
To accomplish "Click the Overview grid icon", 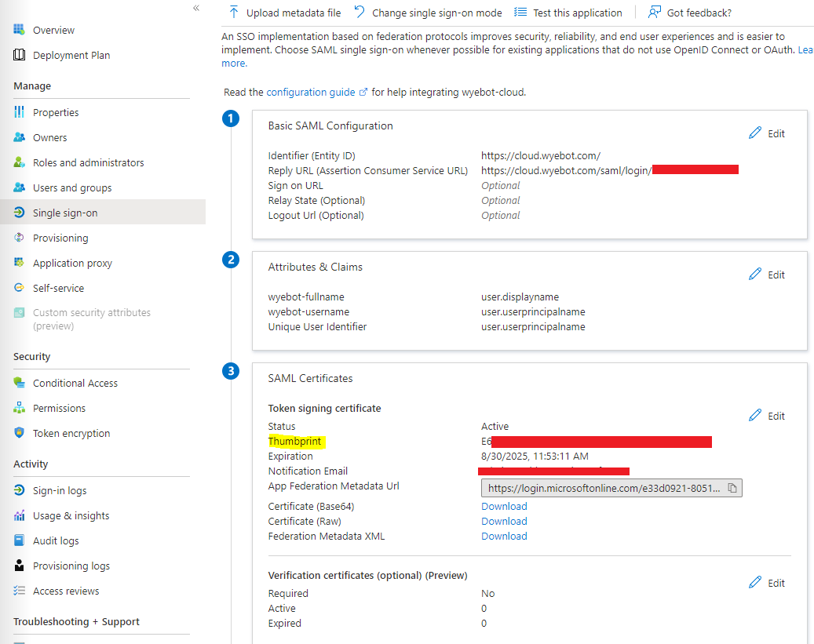I will click(x=19, y=30).
